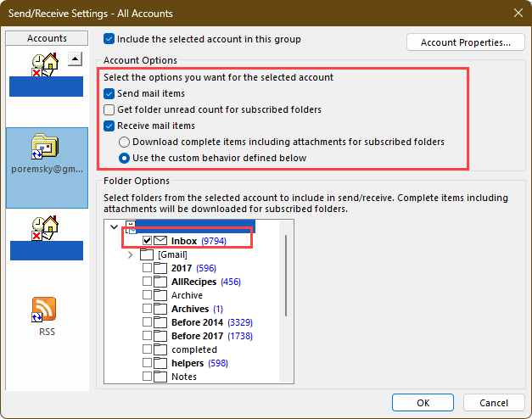
Task: Check the helpers folder checkbox
Action: pos(147,363)
